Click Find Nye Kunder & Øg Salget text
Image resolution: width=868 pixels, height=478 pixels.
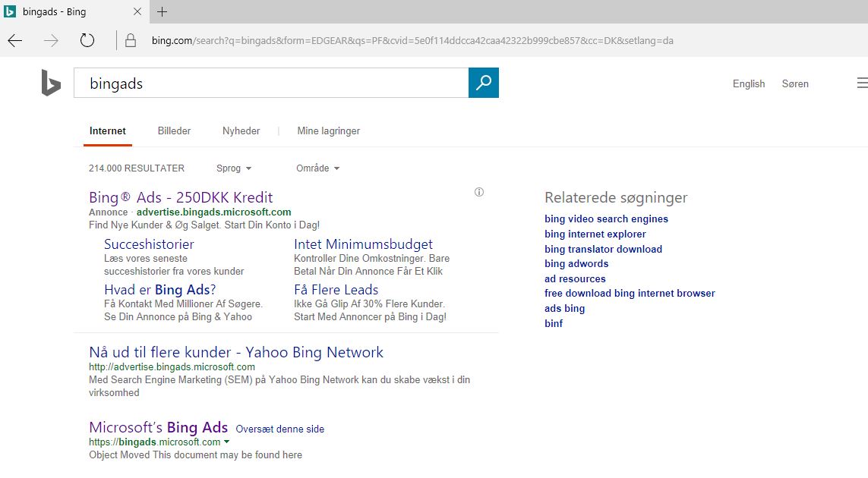click(x=204, y=225)
